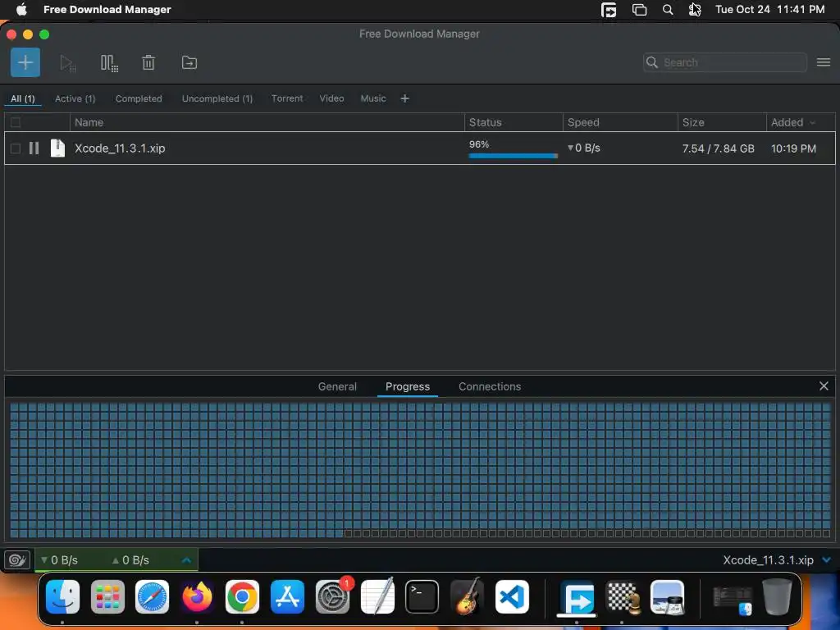This screenshot has height=630, width=840.
Task: Start selected downloads with play icon
Action: pyautogui.click(x=67, y=63)
